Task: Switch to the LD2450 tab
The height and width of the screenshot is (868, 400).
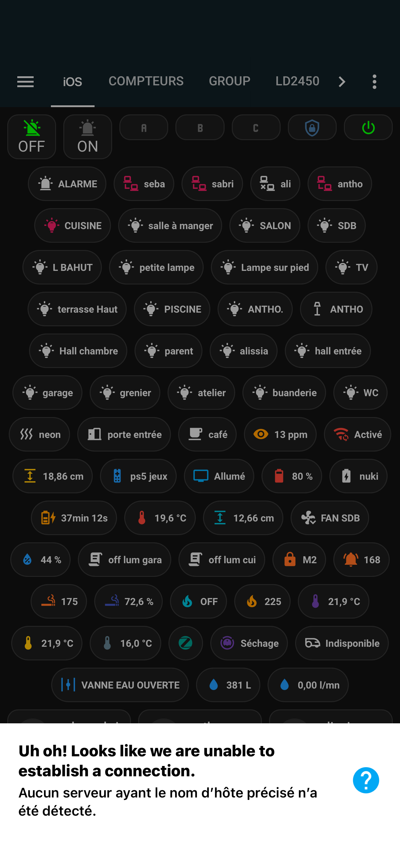Action: (x=297, y=81)
